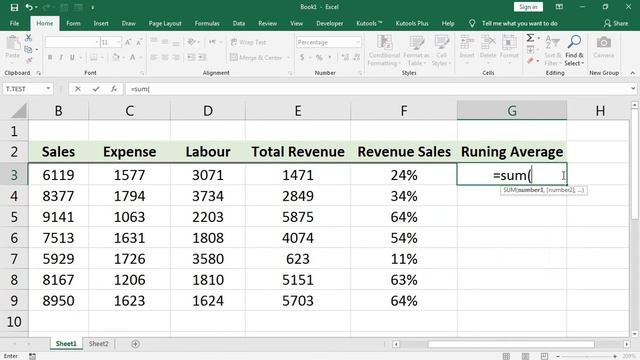The height and width of the screenshot is (360, 640).
Task: Select column G header
Action: [512, 111]
